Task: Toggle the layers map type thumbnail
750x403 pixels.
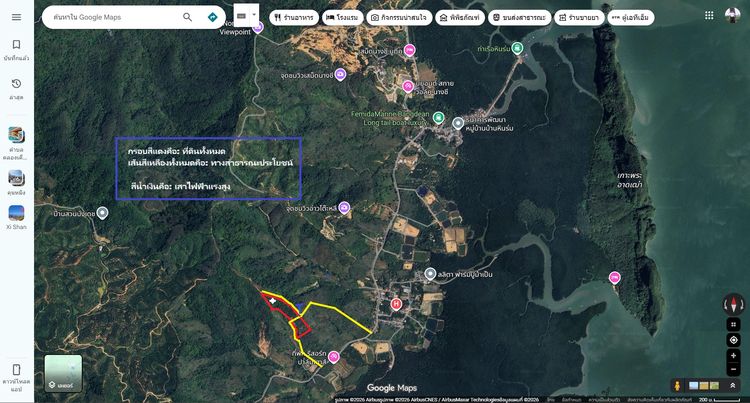Action: [x=63, y=373]
